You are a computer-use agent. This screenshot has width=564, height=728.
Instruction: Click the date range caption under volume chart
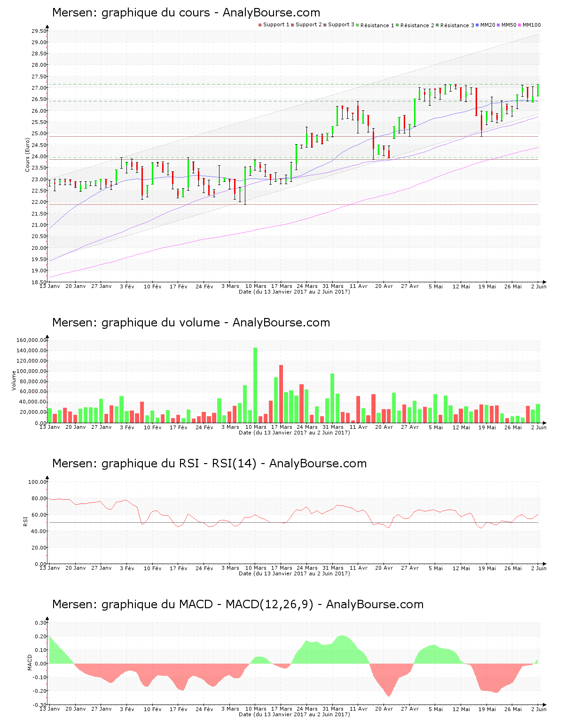pyautogui.click(x=294, y=433)
